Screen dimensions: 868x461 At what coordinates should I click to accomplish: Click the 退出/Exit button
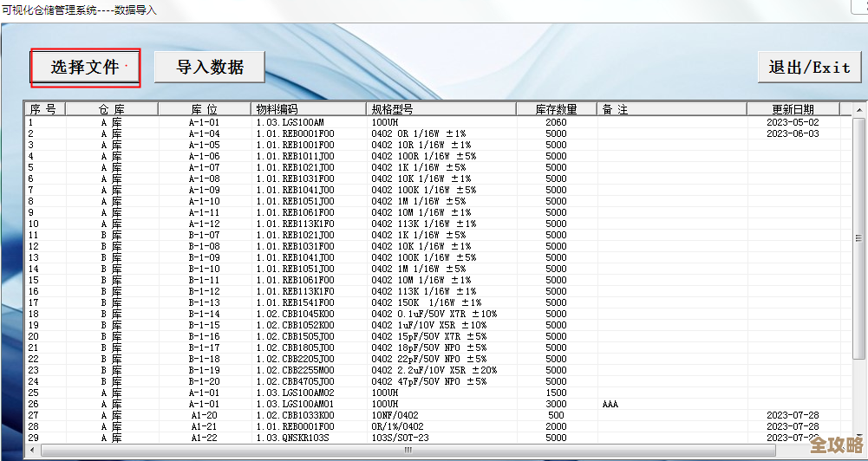(809, 68)
